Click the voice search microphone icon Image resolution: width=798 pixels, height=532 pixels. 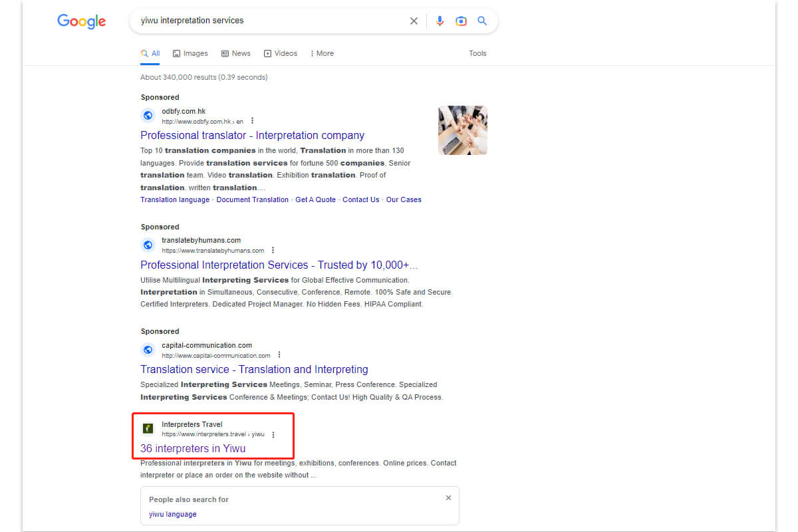pos(440,21)
